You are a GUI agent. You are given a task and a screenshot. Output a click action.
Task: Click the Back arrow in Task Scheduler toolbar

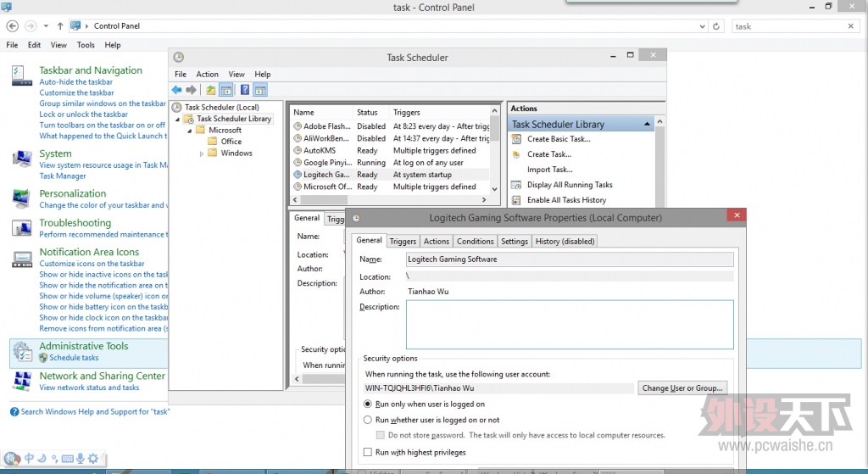pyautogui.click(x=176, y=90)
